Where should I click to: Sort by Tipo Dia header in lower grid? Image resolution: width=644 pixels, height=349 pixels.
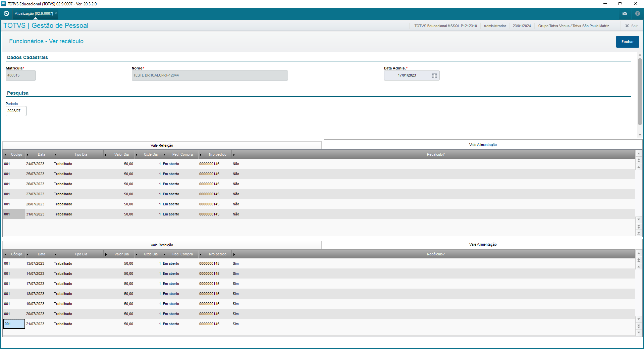tap(81, 254)
